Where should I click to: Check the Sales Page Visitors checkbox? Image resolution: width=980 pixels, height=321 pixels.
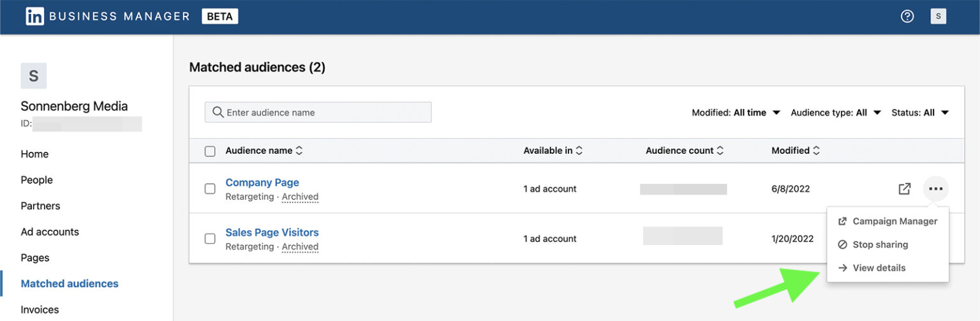[x=210, y=239]
